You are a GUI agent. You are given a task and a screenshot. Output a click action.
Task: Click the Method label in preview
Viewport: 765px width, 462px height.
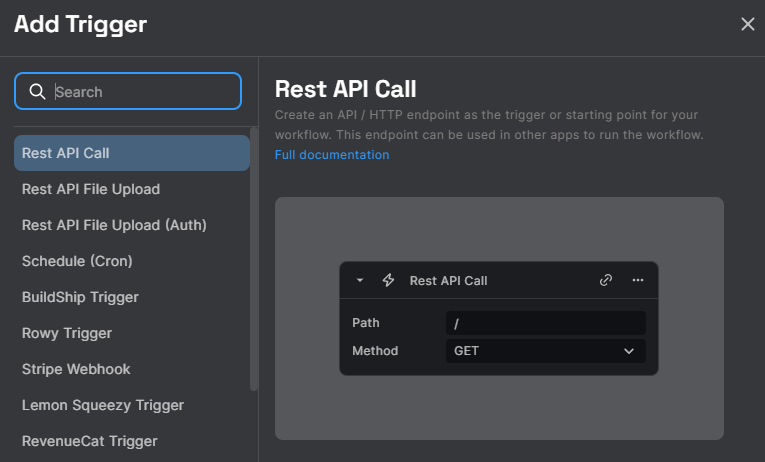pyautogui.click(x=375, y=351)
